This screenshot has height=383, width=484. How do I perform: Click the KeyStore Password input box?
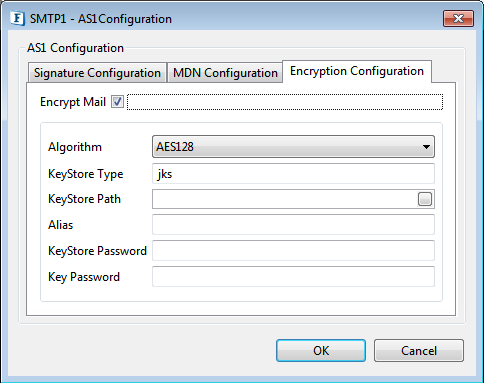(293, 250)
